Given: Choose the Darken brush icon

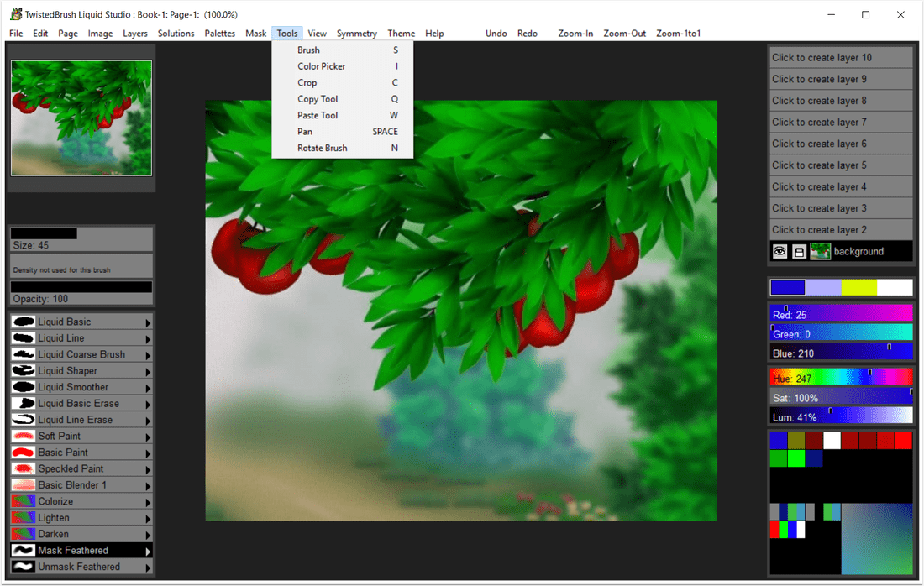Looking at the screenshot, I should pyautogui.click(x=24, y=534).
